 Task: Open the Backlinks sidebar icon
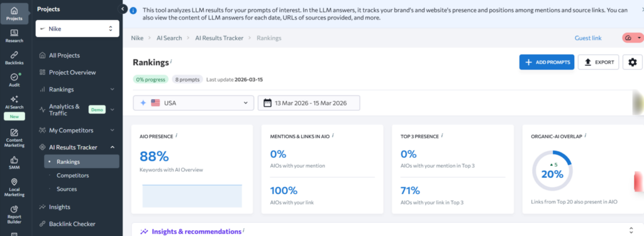[14, 58]
